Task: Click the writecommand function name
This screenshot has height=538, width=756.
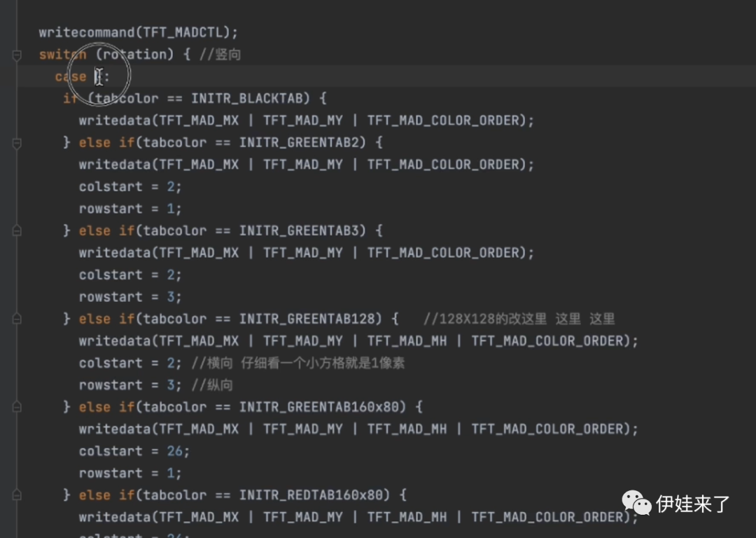Action: (86, 32)
